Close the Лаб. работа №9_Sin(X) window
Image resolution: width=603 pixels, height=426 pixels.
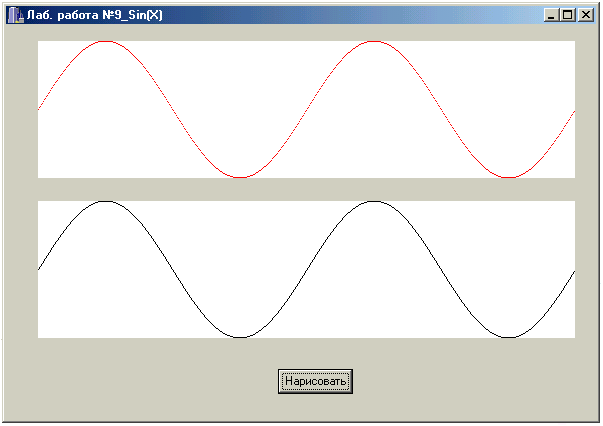click(x=586, y=15)
